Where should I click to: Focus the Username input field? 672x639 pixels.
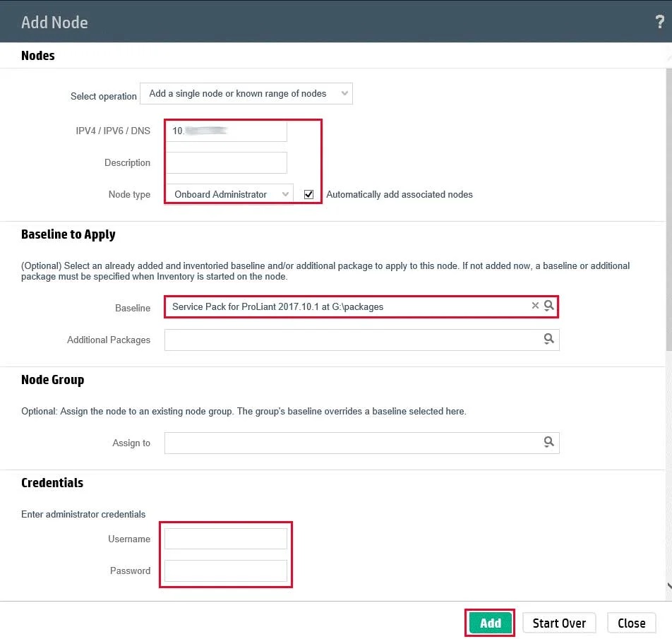(226, 539)
